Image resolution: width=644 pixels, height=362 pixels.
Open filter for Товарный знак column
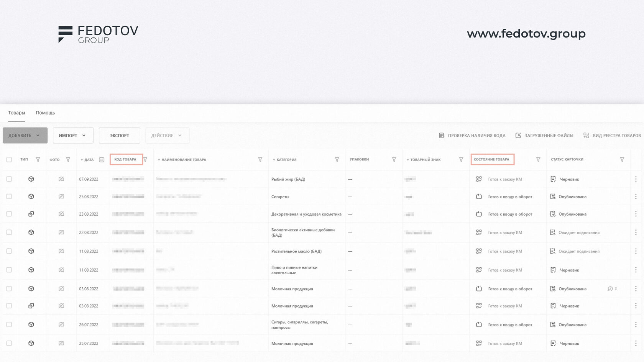click(461, 159)
